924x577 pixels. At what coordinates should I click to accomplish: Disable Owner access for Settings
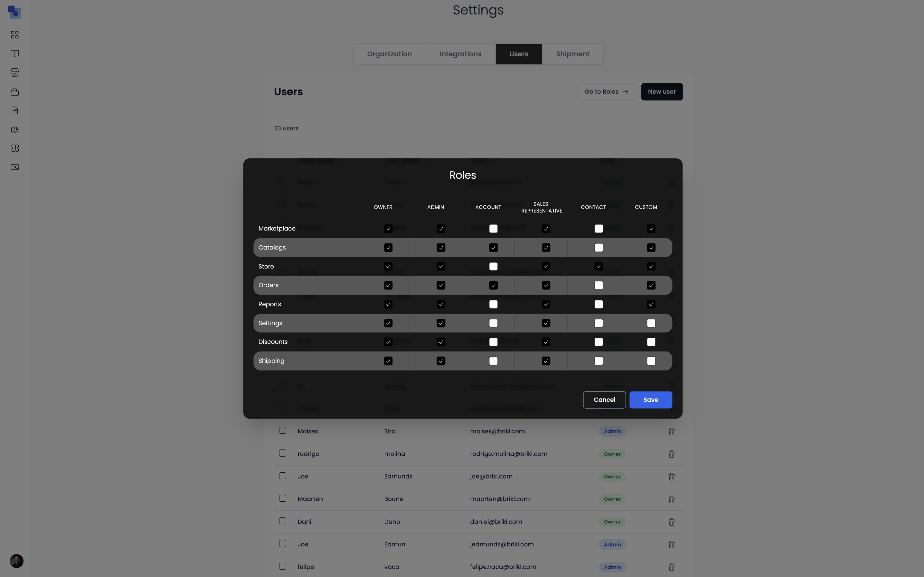388,323
